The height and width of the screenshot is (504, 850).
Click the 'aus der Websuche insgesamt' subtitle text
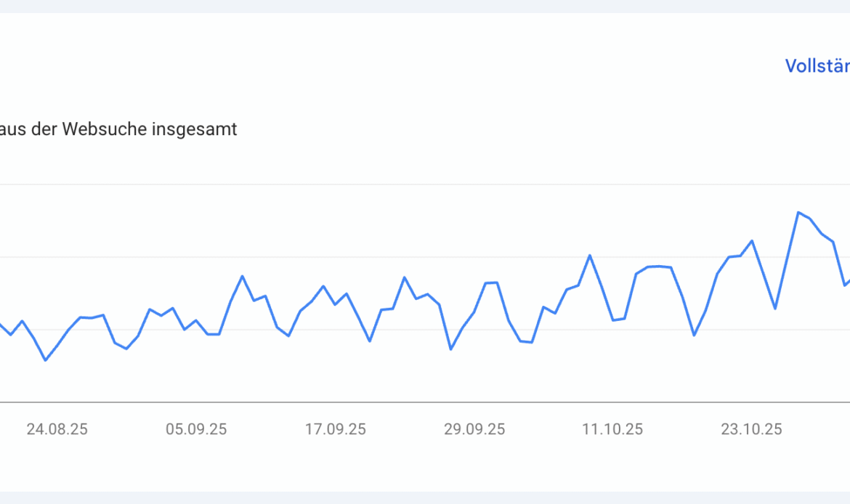tap(118, 130)
